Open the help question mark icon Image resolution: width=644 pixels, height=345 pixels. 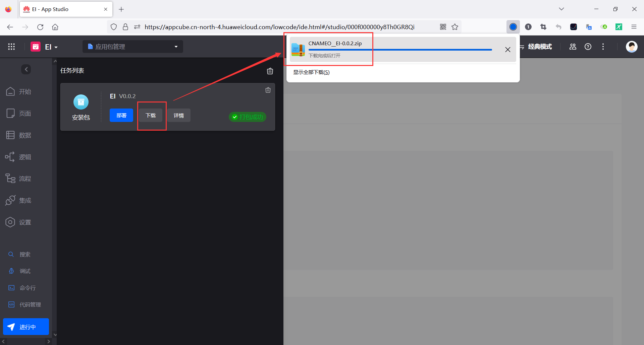588,47
